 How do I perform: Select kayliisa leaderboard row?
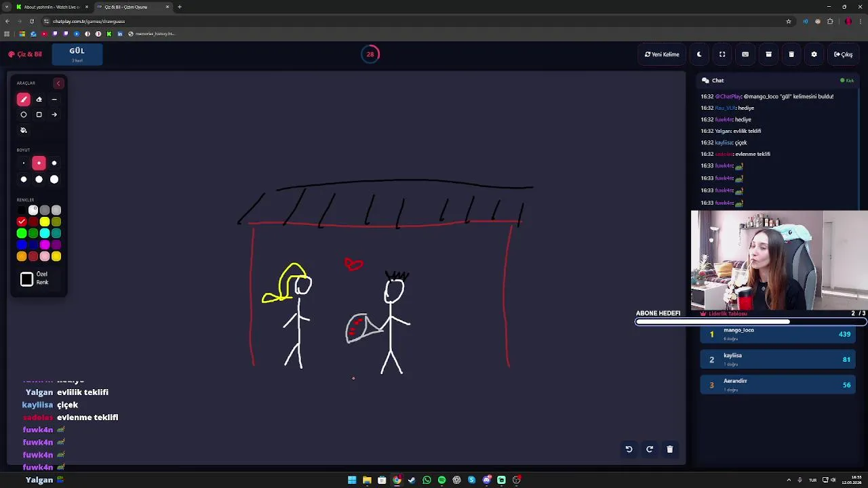[778, 359]
